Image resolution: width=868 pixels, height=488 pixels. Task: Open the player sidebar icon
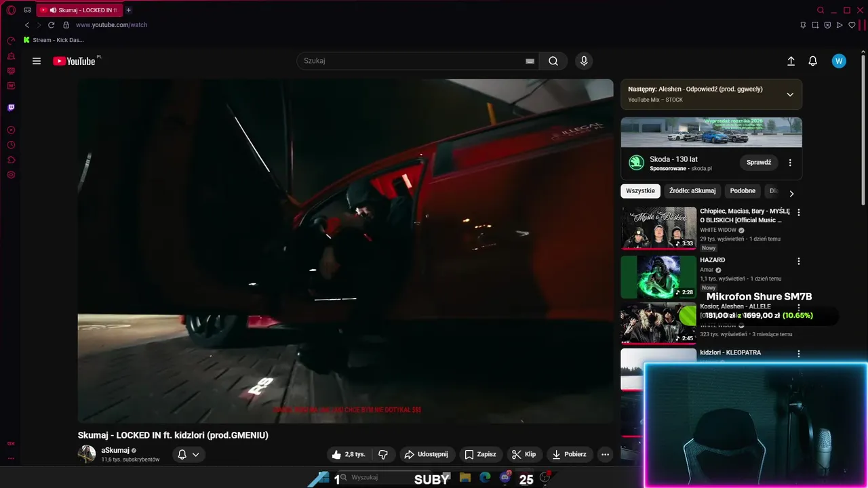(11, 130)
